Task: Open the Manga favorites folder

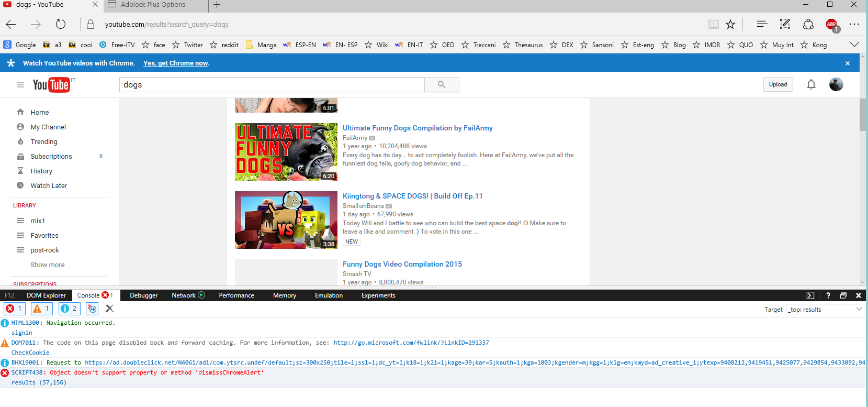Action: (x=261, y=45)
